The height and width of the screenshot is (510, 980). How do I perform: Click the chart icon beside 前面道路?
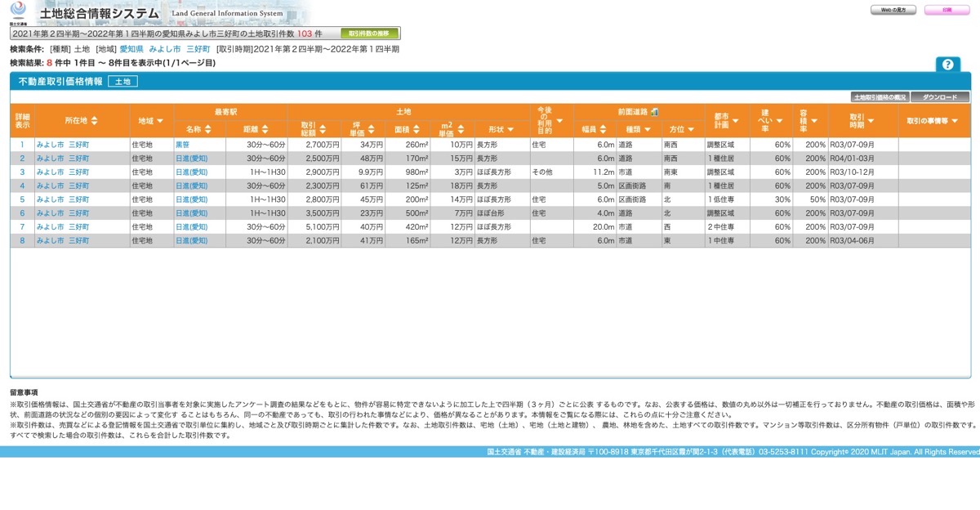pos(654,112)
